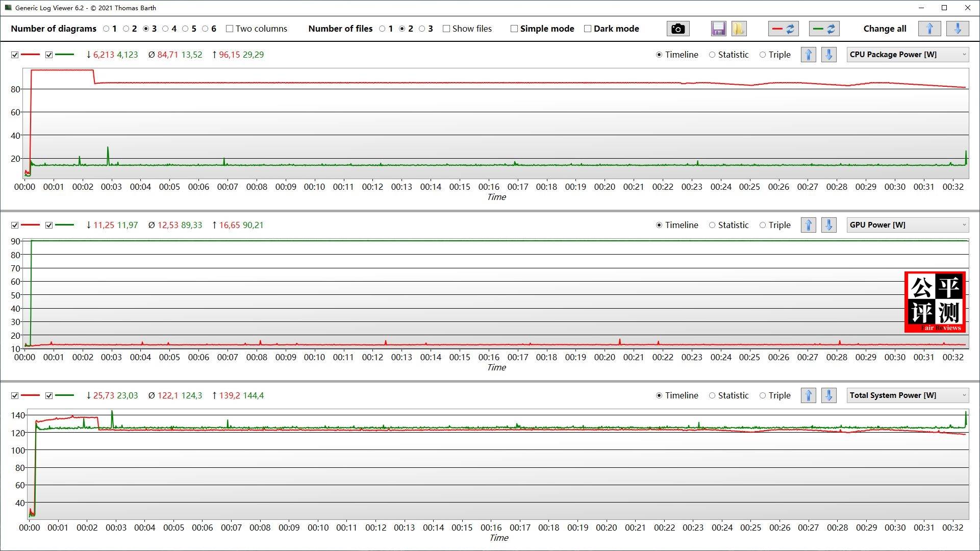Click Change all down arrow
The width and height of the screenshot is (980, 551).
coord(957,29)
